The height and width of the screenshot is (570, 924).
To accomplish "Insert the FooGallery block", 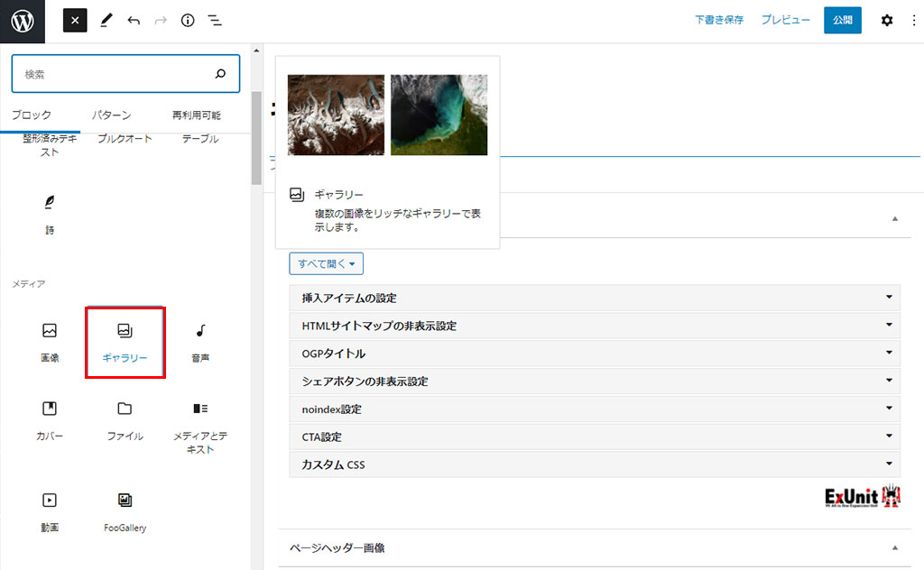I will click(x=125, y=511).
